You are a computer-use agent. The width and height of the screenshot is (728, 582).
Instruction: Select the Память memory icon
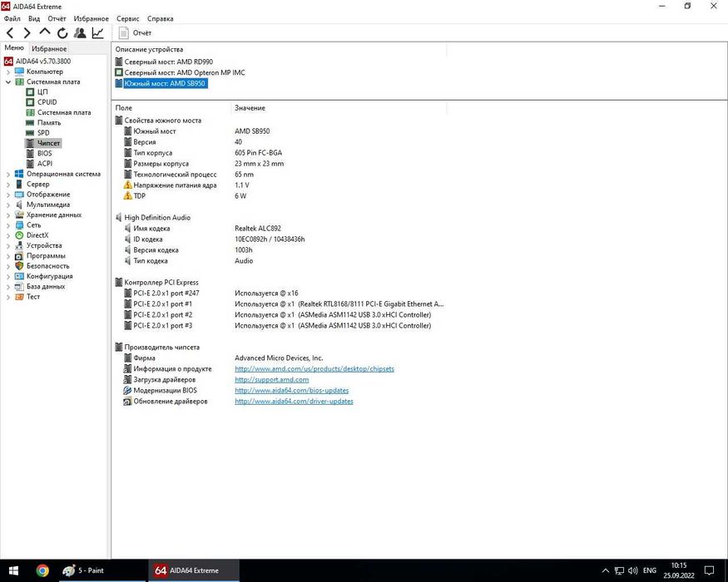tap(30, 122)
